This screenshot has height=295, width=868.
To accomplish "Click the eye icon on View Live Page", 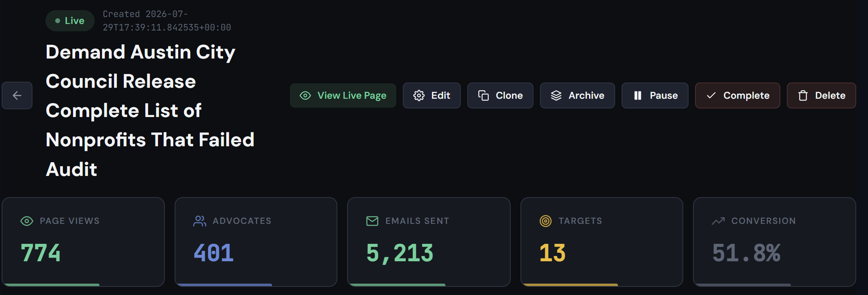I will [305, 95].
